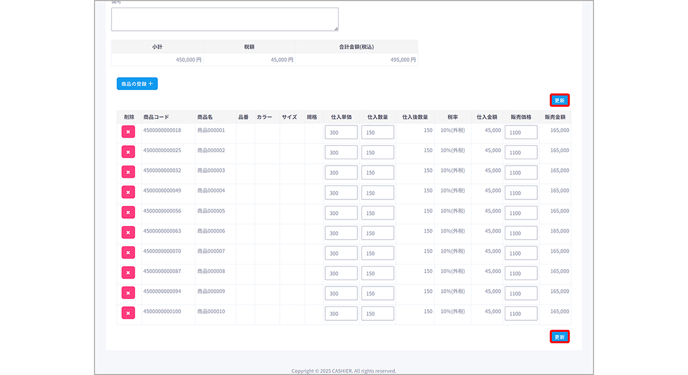Focus the remarks text area at top
The image size is (688, 375).
click(225, 19)
